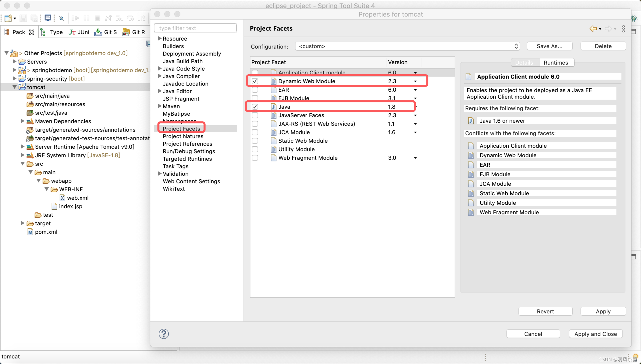Open the EAR version dropdown arrow
Viewport: 641px width, 364px height.
415,90
